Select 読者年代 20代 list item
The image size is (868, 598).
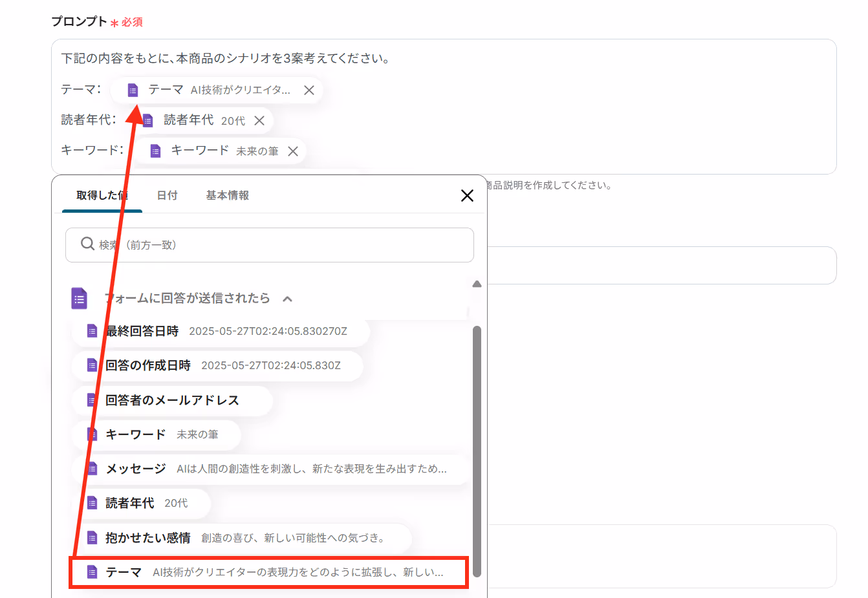(x=141, y=503)
